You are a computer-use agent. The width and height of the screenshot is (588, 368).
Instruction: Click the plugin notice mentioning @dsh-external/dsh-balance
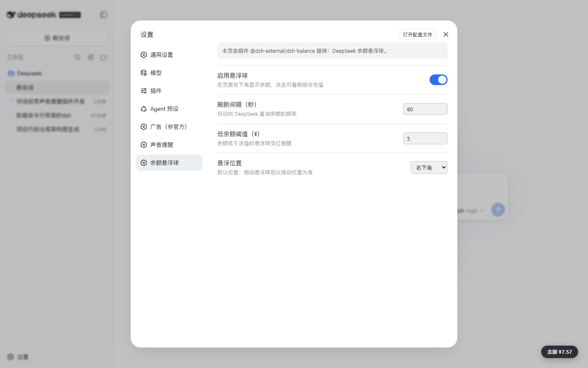click(x=332, y=51)
